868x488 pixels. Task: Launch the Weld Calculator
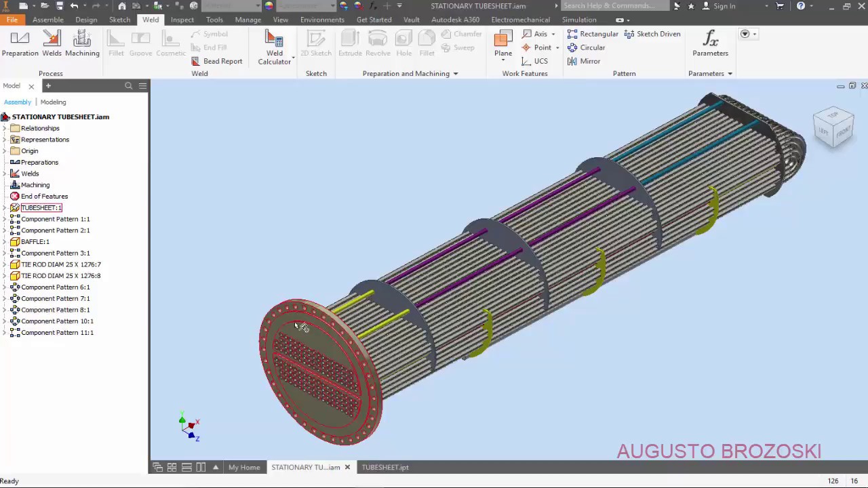274,47
